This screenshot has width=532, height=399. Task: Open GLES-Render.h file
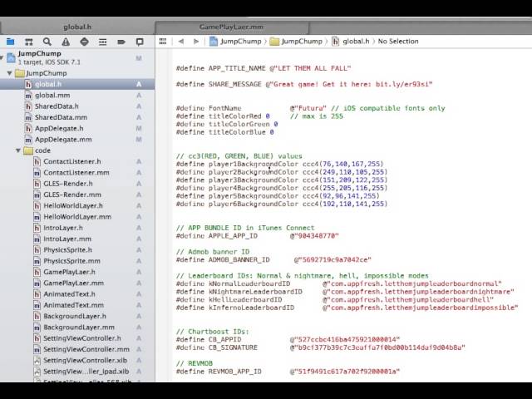(68, 184)
